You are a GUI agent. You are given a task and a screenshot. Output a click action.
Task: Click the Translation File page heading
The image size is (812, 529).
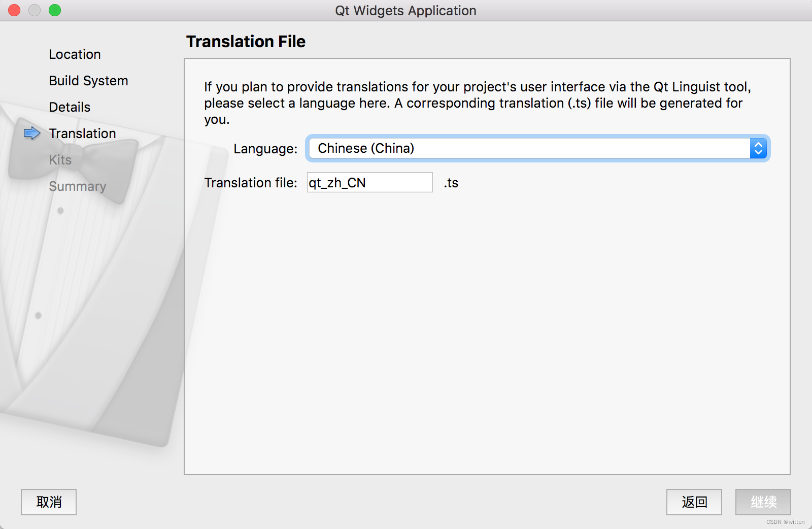click(x=246, y=42)
